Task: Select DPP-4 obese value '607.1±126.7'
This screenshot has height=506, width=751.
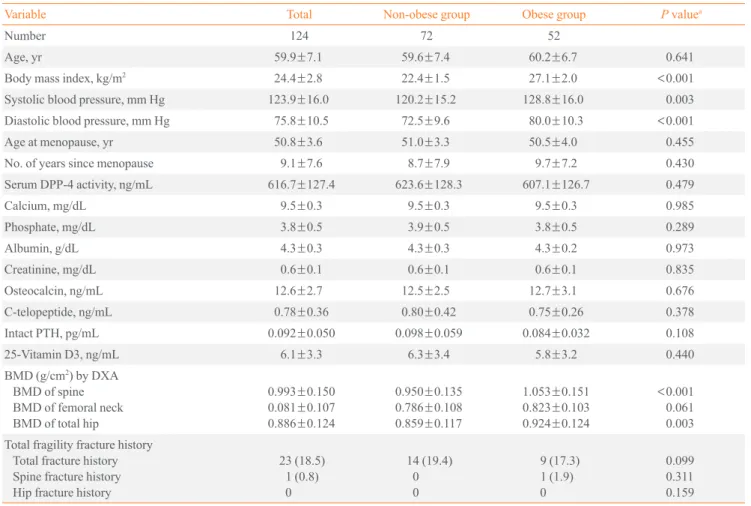Action: coord(556,184)
